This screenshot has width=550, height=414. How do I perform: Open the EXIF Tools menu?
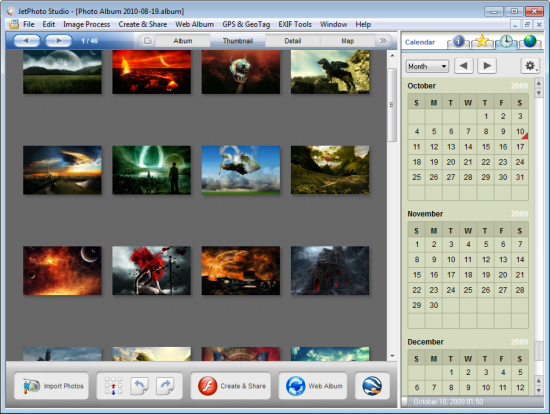(295, 24)
